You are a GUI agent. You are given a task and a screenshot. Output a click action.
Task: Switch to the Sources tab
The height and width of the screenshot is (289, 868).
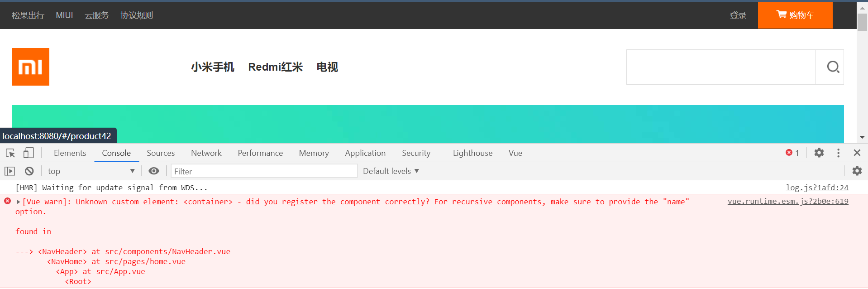(x=161, y=153)
